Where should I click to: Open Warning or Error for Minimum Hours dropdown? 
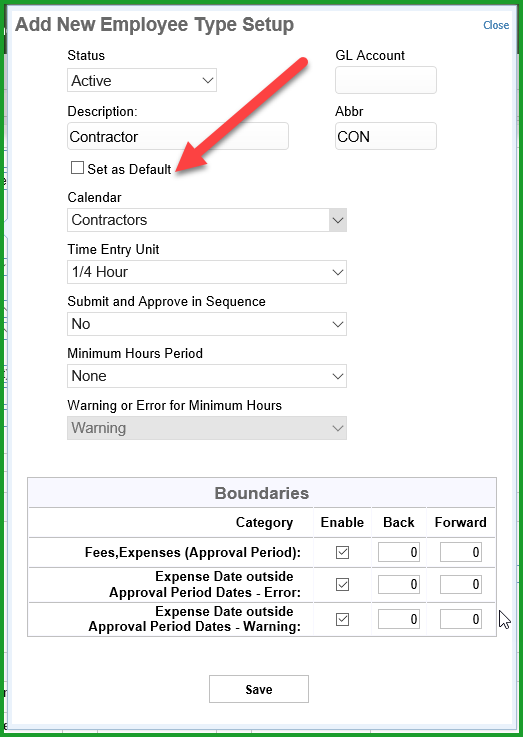point(207,428)
